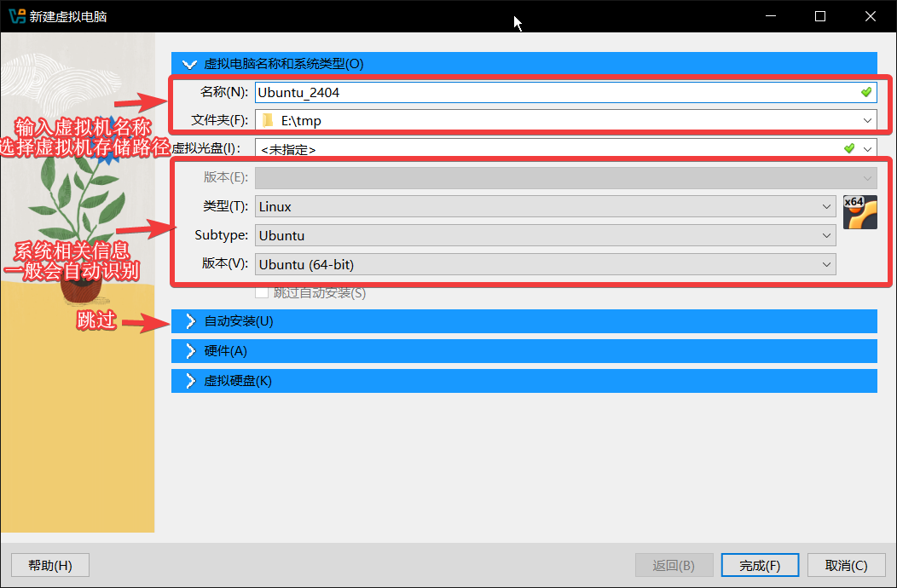The height and width of the screenshot is (588, 897).
Task: Click the 版本(V): label
Action: click(225, 263)
